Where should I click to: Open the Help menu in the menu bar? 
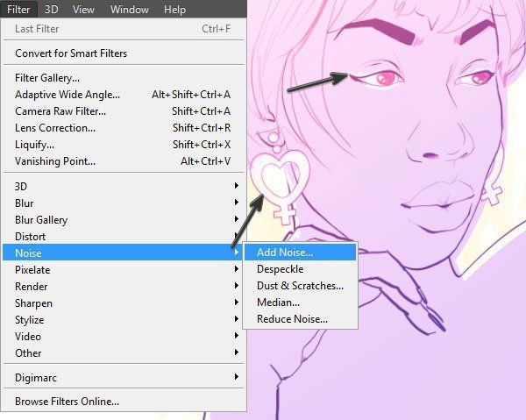coord(174,9)
